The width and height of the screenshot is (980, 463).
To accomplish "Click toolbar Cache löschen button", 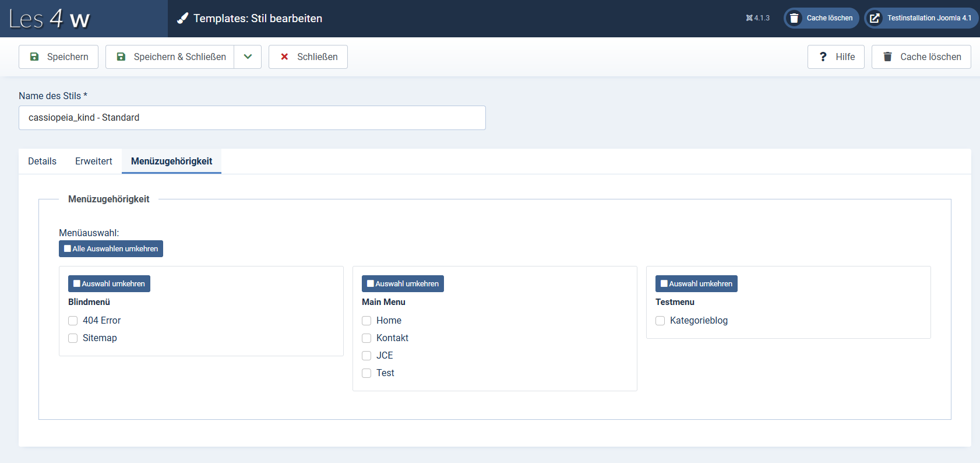I will coord(921,57).
